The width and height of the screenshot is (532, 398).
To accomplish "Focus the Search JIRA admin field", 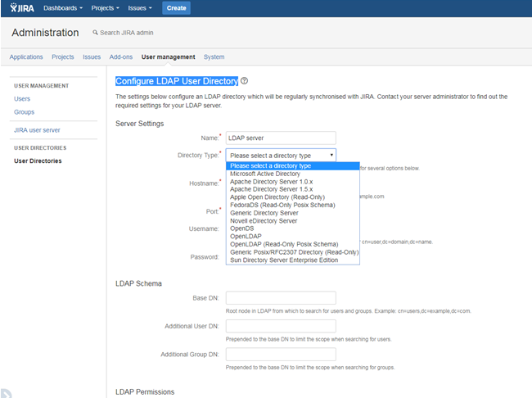I will coord(127,33).
